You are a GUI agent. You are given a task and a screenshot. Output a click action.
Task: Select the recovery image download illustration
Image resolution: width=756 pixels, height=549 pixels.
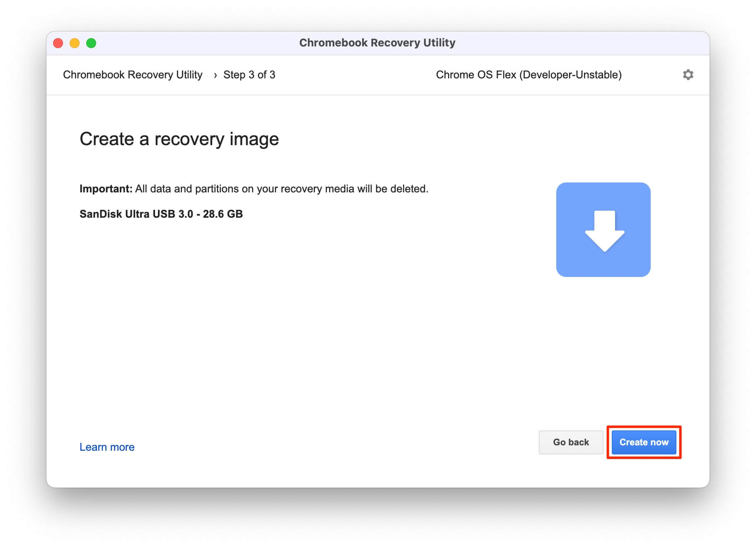[x=603, y=230]
